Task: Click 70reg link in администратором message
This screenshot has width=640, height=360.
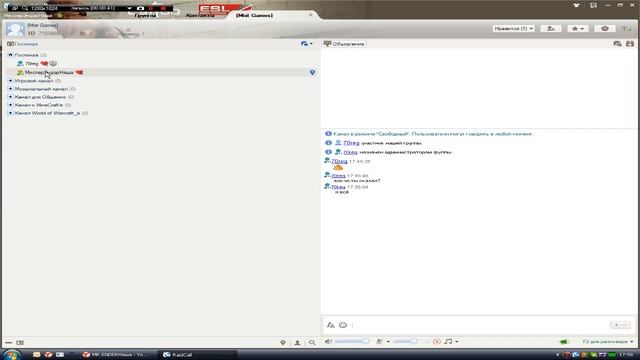Action: (350, 152)
